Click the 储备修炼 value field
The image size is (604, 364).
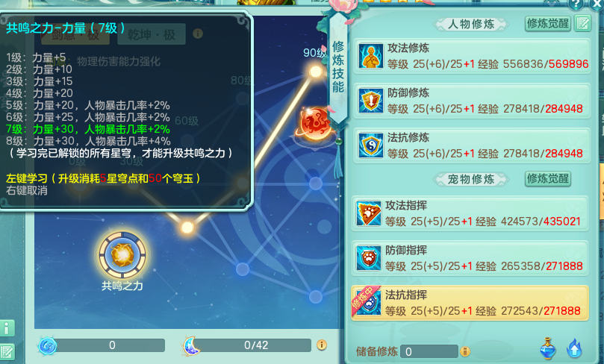coord(429,351)
